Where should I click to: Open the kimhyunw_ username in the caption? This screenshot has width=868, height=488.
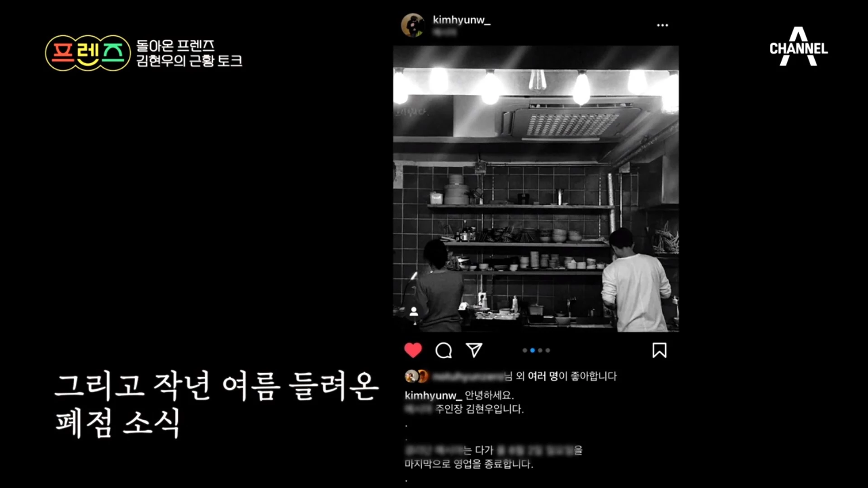pos(433,395)
